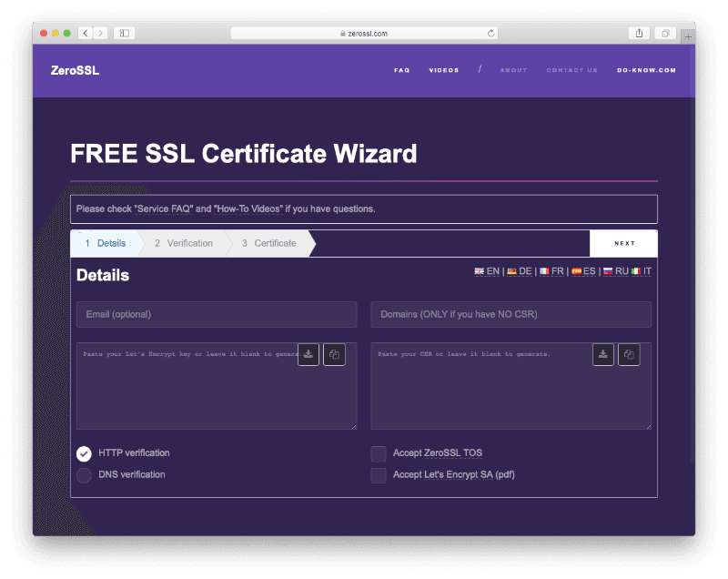Go back with browser back arrow
Viewport: 728px width, 579px height.
tap(85, 33)
